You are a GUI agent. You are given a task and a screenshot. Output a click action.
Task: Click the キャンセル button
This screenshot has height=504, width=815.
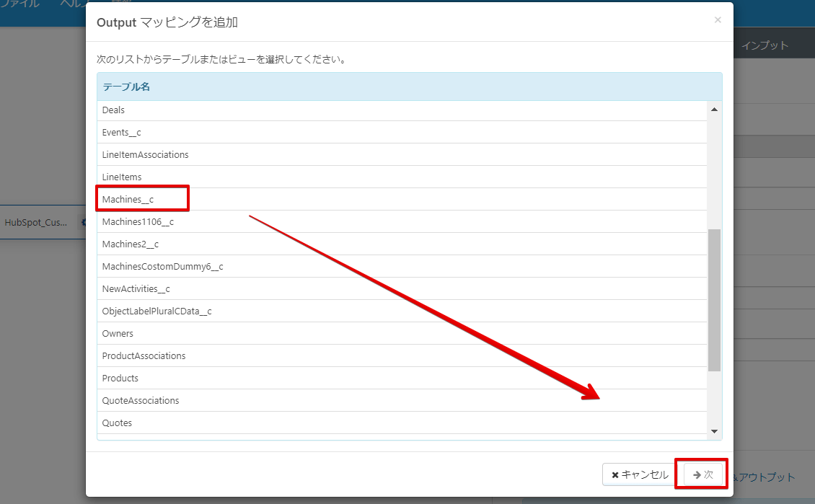click(x=640, y=474)
